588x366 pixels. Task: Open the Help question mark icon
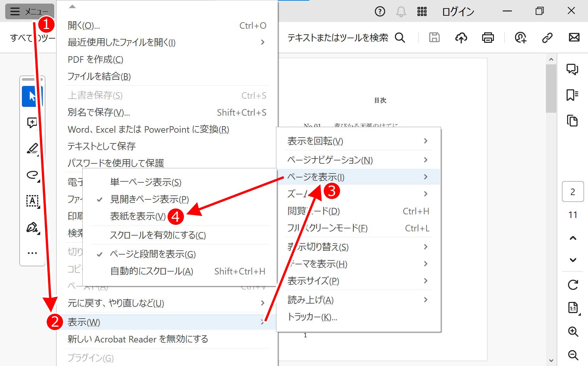tap(380, 11)
